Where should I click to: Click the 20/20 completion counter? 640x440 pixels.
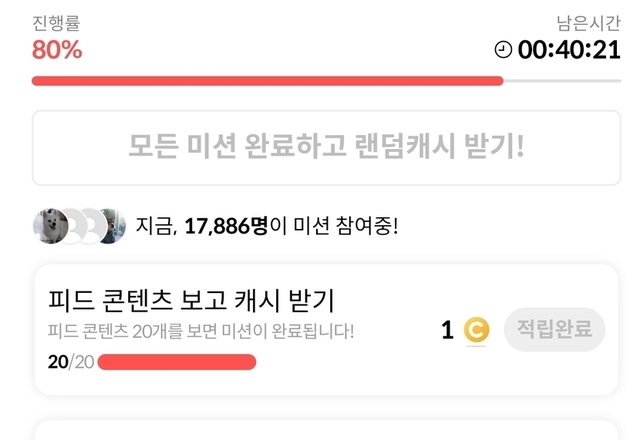coord(70,361)
